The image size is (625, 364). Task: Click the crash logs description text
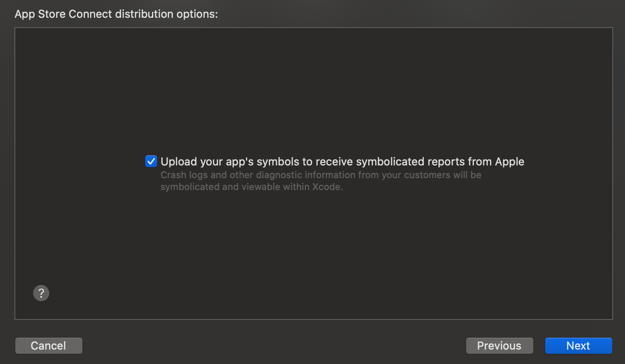tap(321, 175)
